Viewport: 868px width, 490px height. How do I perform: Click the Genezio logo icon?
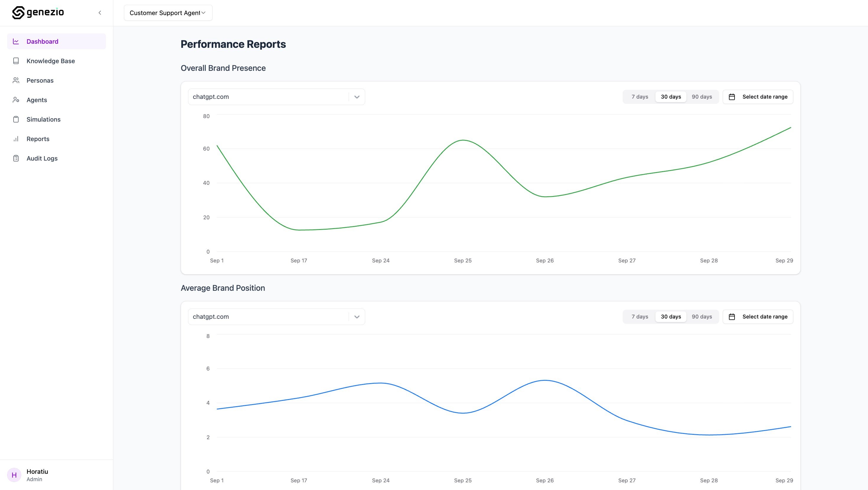click(x=18, y=12)
